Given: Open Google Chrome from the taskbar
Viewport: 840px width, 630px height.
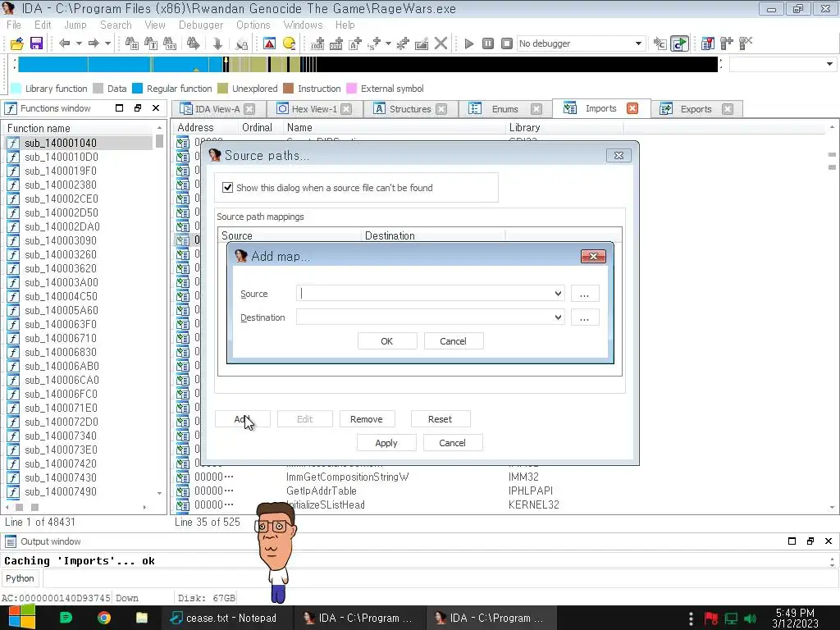Looking at the screenshot, I should pos(104,618).
